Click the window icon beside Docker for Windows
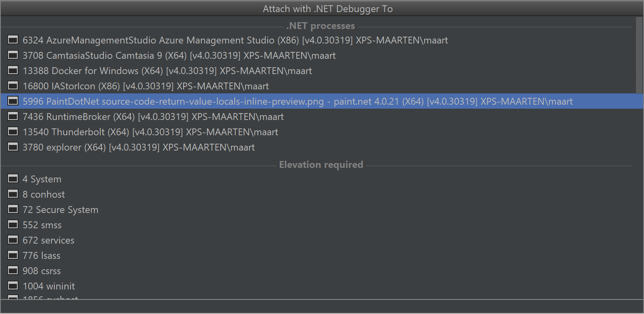 [x=13, y=70]
